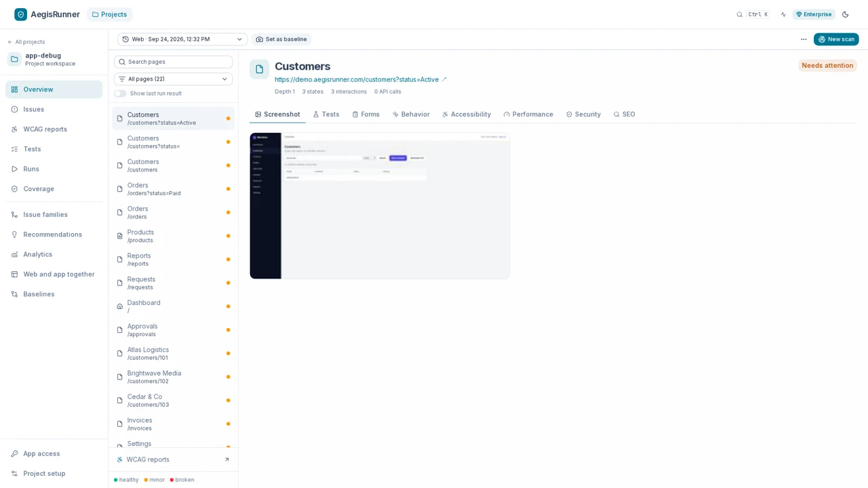
Task: Open the three-dots more options menu
Action: [x=804, y=39]
